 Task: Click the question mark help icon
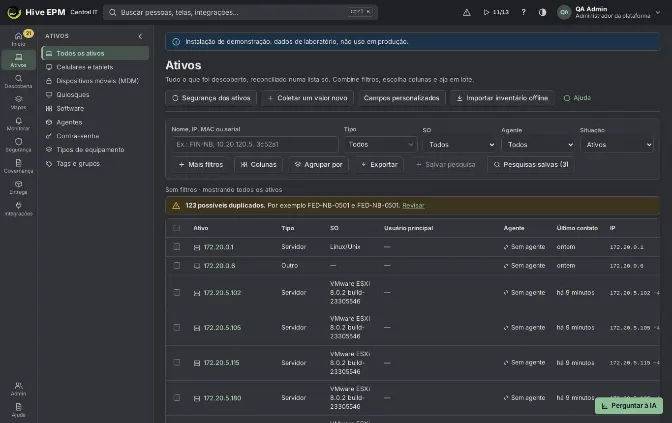click(523, 12)
